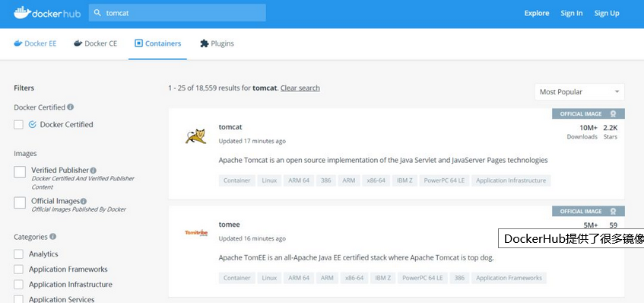Screen dimensions: 644x303
Task: Click the tomcat card x86-64 tag
Action: (376, 180)
